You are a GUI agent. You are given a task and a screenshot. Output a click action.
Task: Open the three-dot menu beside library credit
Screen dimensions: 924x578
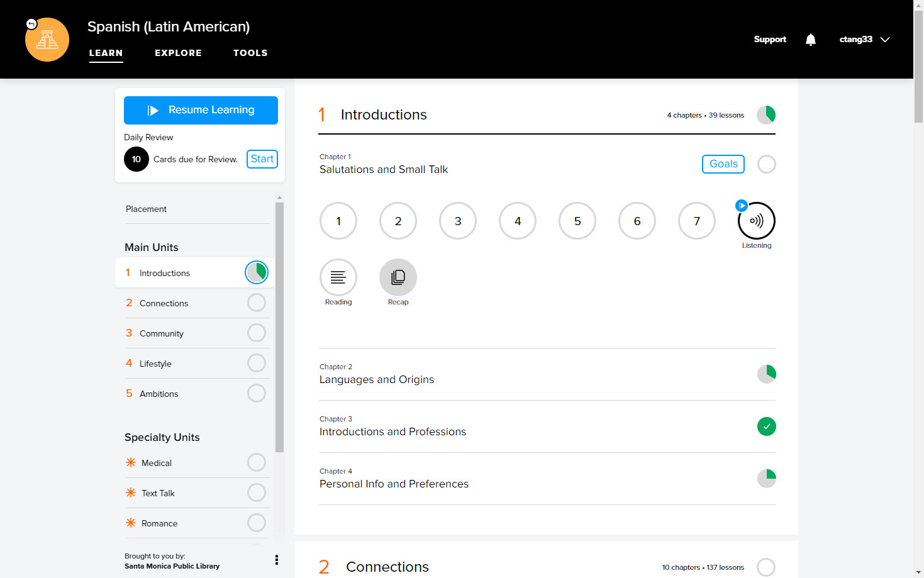277,560
